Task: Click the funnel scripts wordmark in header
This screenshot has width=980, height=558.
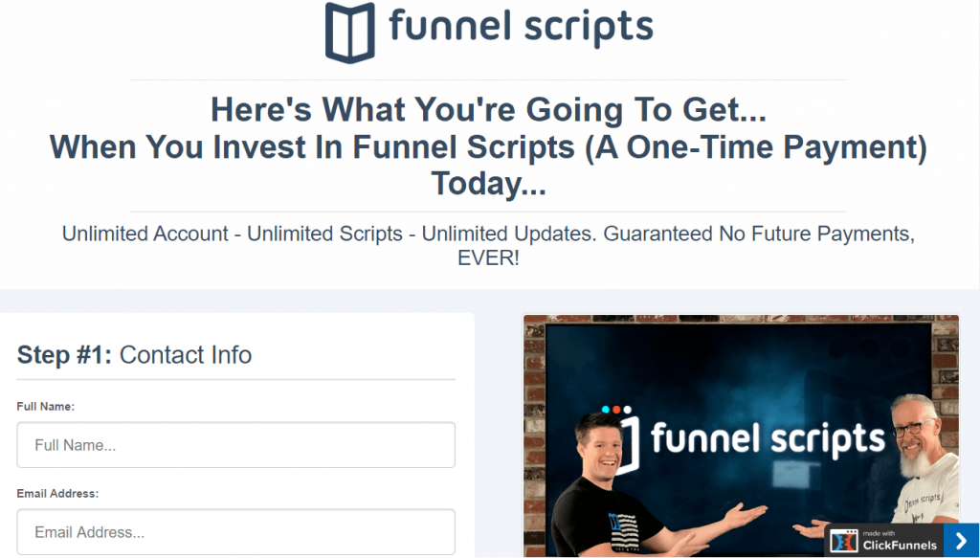Action: pyautogui.click(x=522, y=26)
